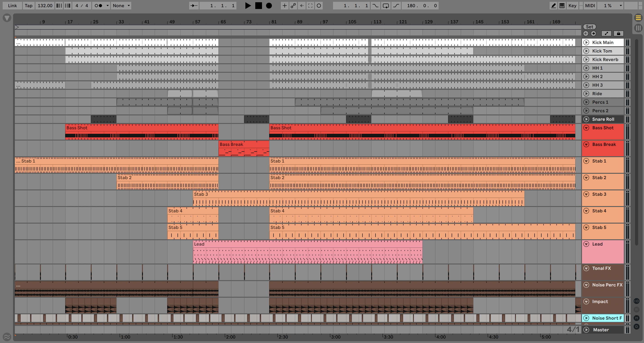Click the Tap tempo button
This screenshot has width=644, height=343.
pyautogui.click(x=29, y=5)
